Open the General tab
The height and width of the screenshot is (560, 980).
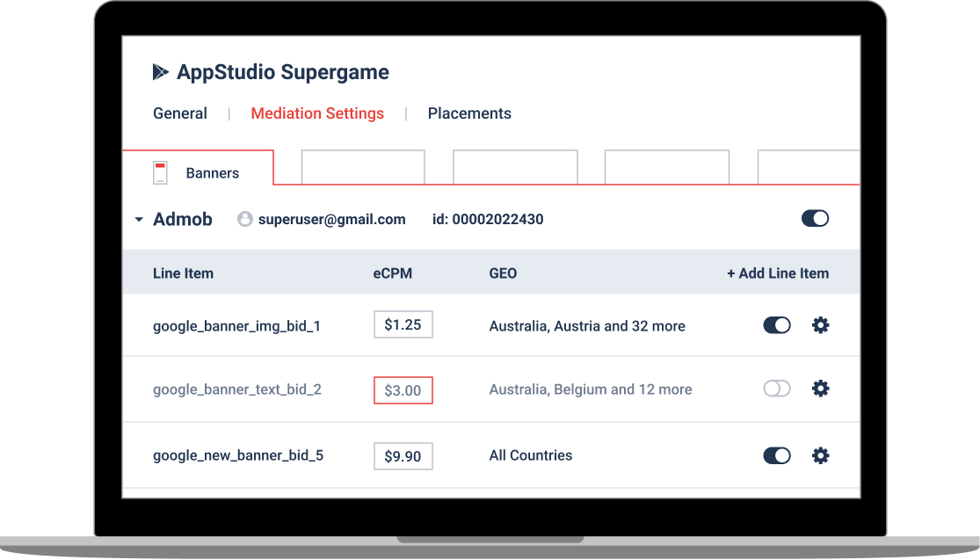[180, 113]
